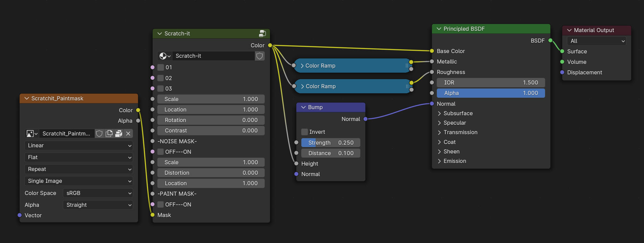The width and height of the screenshot is (644, 243).
Task: Toggle NOISE MASK OFF---ON checkbox
Action: [x=161, y=152]
